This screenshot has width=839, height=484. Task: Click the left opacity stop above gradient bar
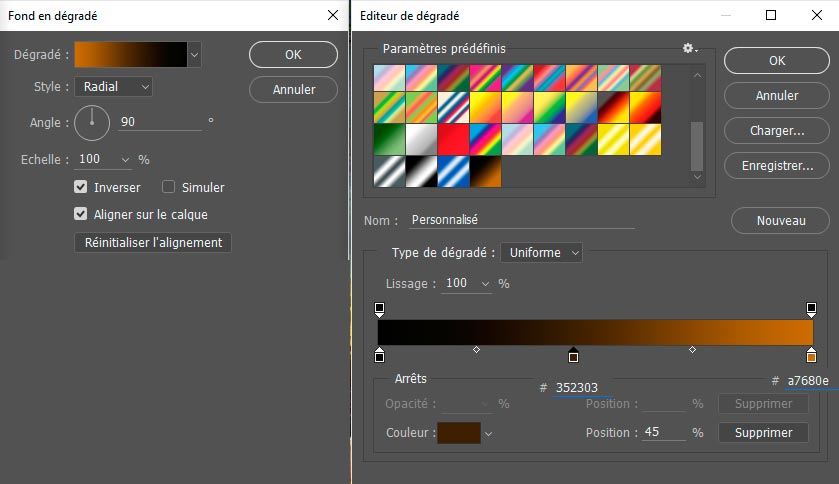coord(379,309)
